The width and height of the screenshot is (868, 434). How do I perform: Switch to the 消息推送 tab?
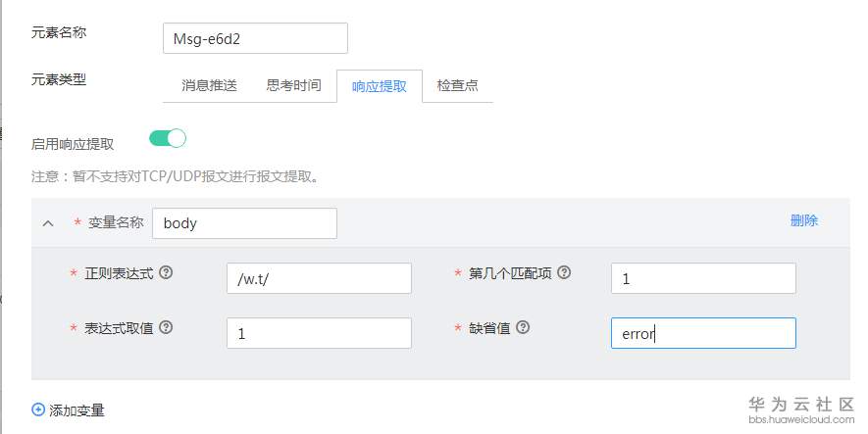pyautogui.click(x=209, y=85)
